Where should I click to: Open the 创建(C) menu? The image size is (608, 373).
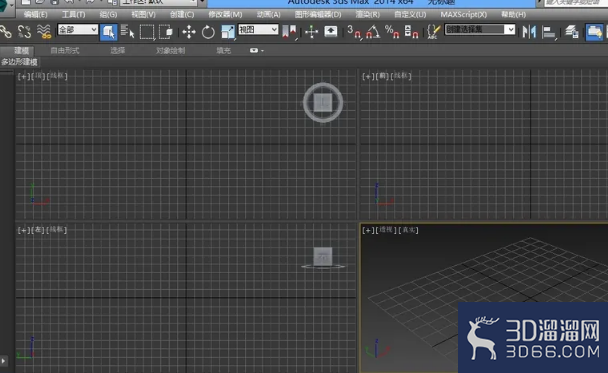(182, 15)
